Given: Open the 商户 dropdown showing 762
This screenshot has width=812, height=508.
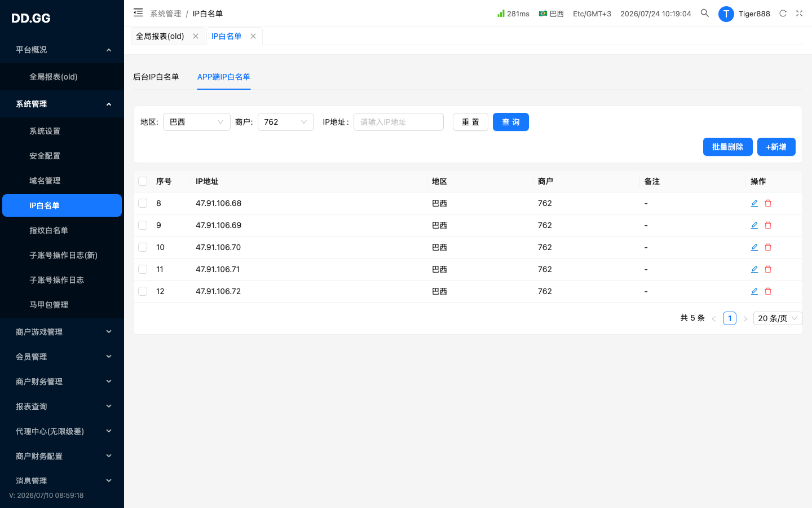Looking at the screenshot, I should pos(286,122).
